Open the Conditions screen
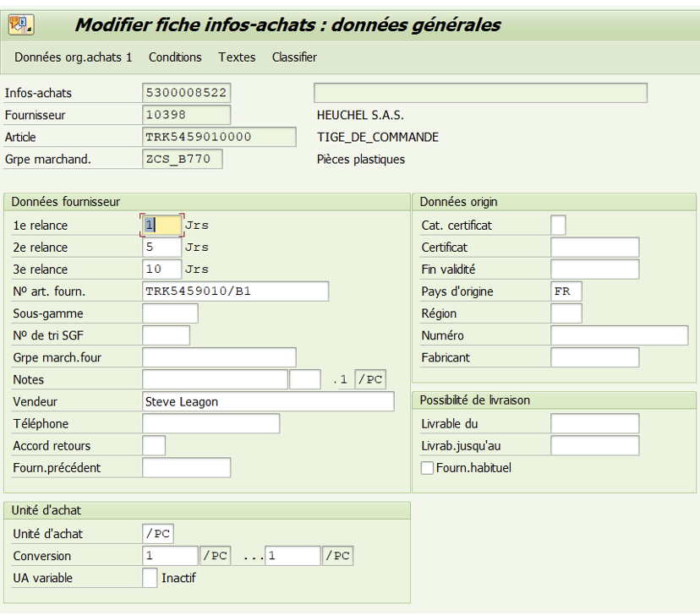The image size is (700, 615). pyautogui.click(x=175, y=57)
